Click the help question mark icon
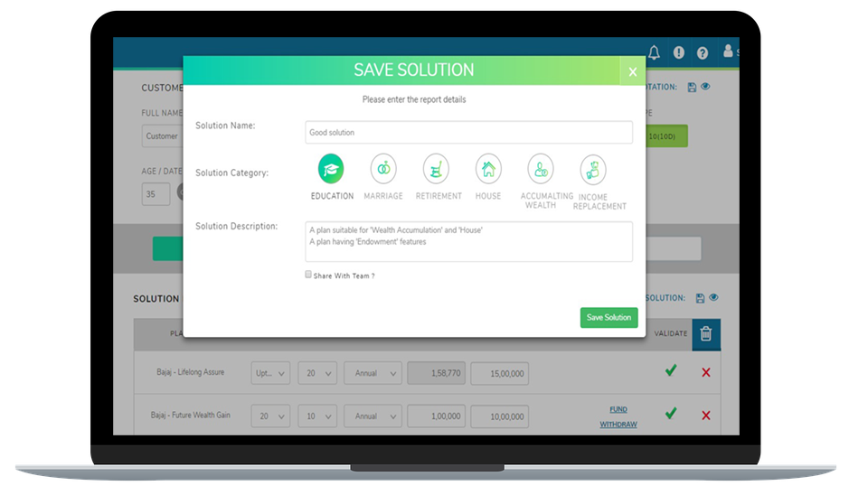The height and width of the screenshot is (495, 868). (702, 53)
